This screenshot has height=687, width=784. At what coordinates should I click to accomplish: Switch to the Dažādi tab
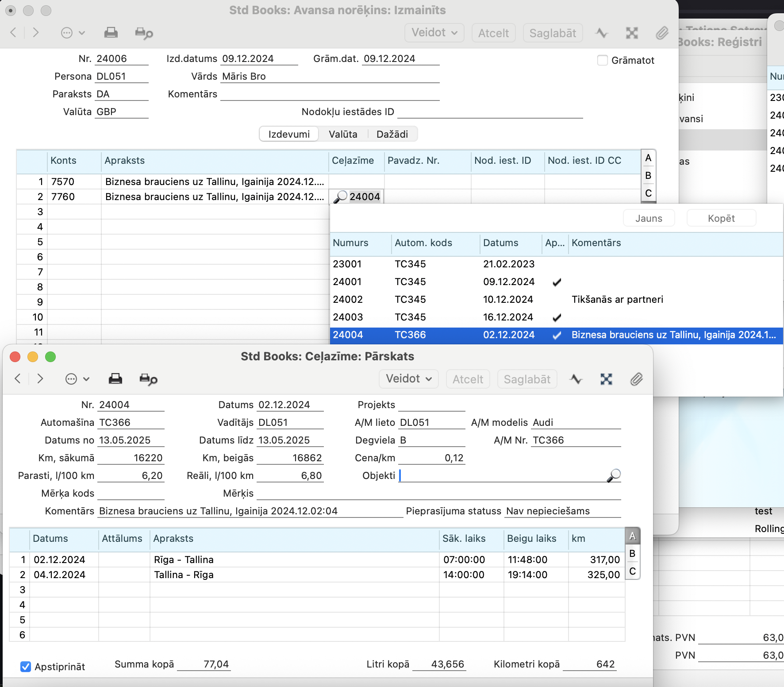(392, 134)
